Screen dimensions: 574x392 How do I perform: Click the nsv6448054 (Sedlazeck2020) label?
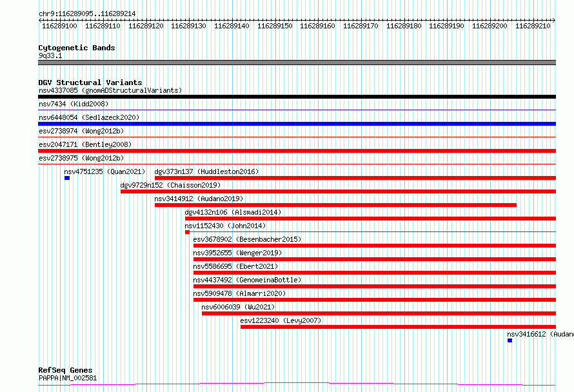(89, 117)
